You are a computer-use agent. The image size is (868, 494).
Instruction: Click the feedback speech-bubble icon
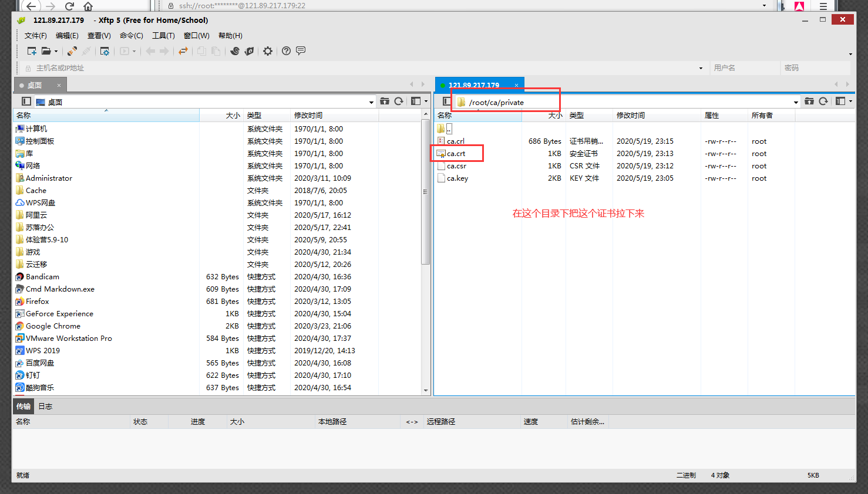pyautogui.click(x=301, y=51)
